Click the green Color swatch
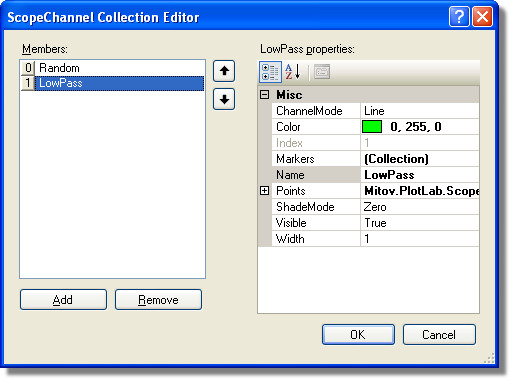Image resolution: width=510 pixels, height=380 pixels. (372, 127)
